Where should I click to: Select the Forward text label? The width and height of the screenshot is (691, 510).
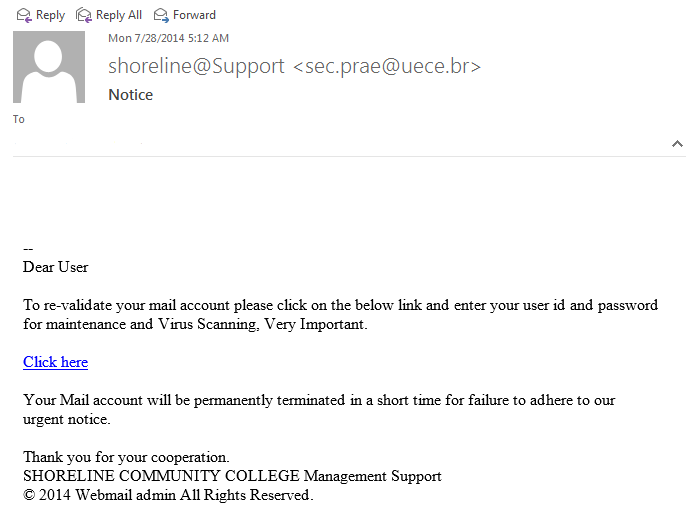pos(194,15)
